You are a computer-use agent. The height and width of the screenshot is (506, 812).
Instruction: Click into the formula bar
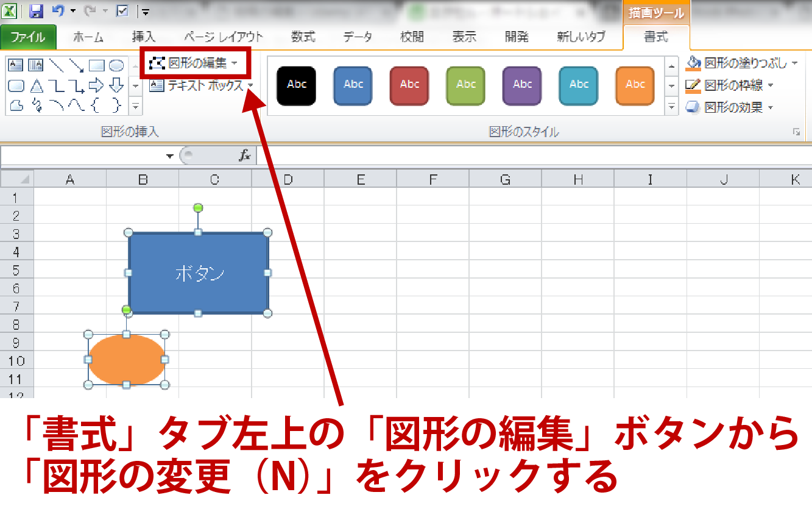point(534,156)
